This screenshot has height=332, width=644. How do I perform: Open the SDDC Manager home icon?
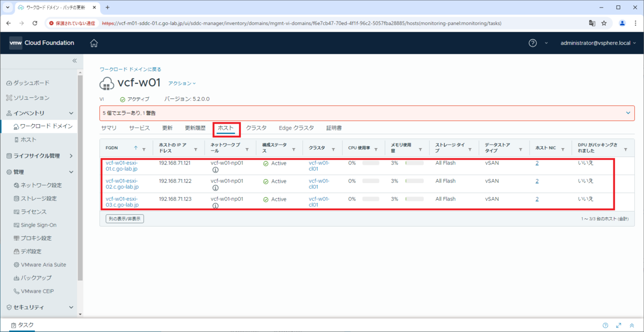[94, 43]
